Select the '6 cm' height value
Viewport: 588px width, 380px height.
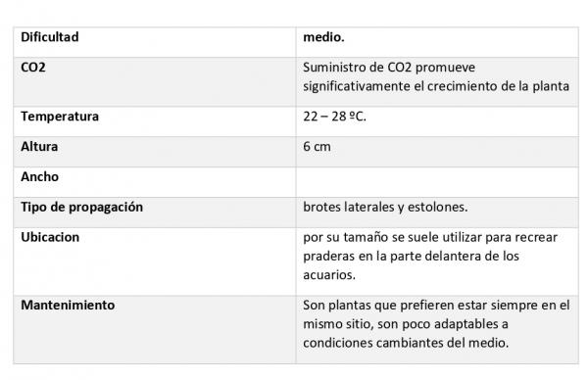tap(317, 147)
